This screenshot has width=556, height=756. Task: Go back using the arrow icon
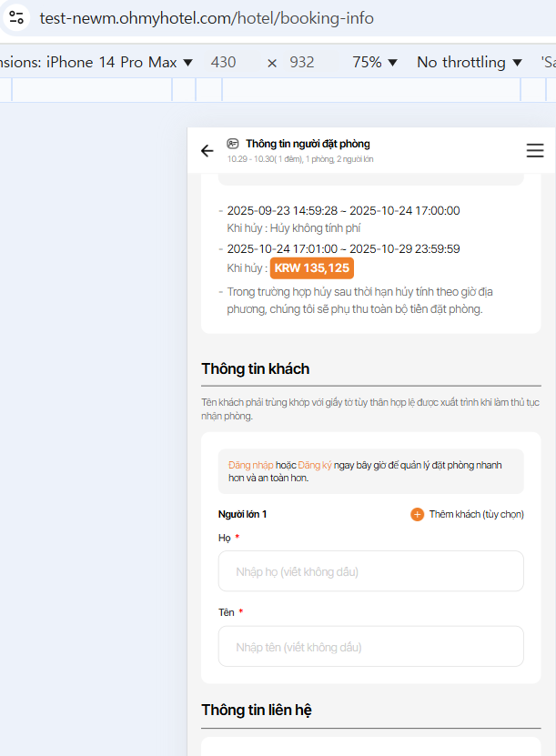[207, 151]
